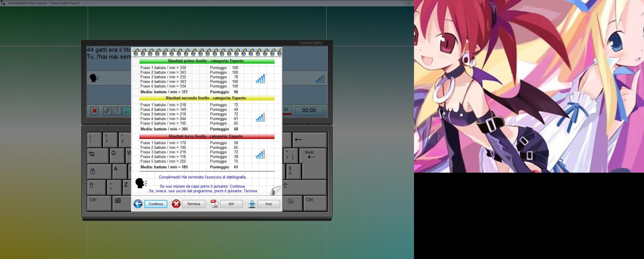Toggle the bell sound icon

point(127,111)
